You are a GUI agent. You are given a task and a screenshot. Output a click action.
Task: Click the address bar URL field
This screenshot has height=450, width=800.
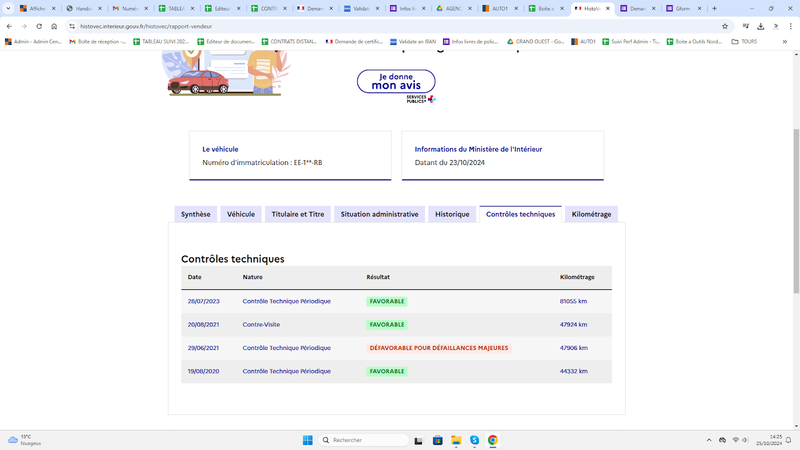[398, 26]
